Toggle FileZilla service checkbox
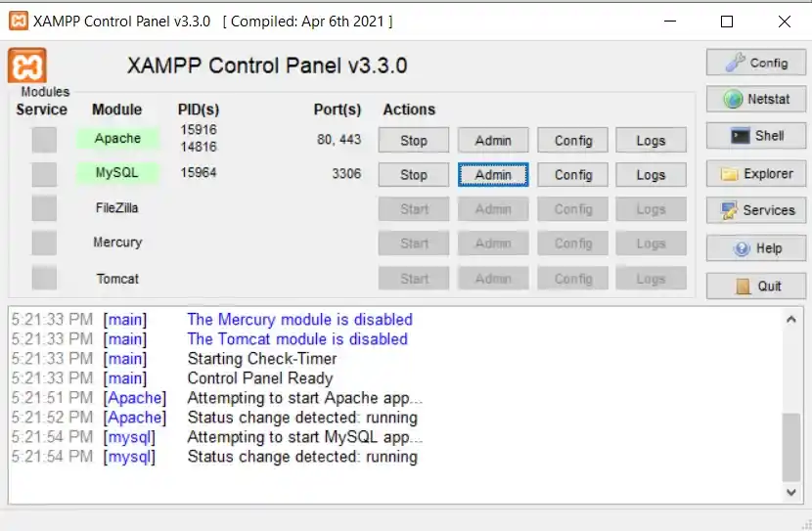Image resolution: width=812 pixels, height=531 pixels. [x=44, y=208]
